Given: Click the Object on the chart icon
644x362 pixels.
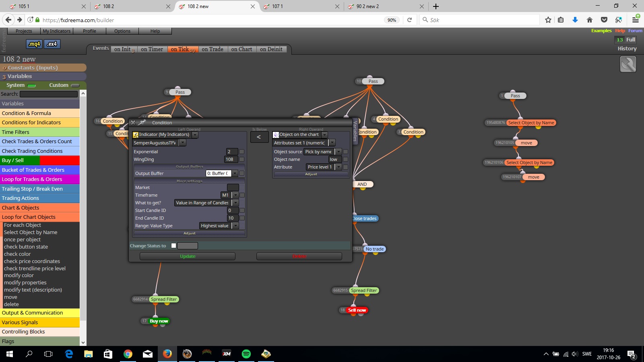Looking at the screenshot, I should pyautogui.click(x=276, y=135).
